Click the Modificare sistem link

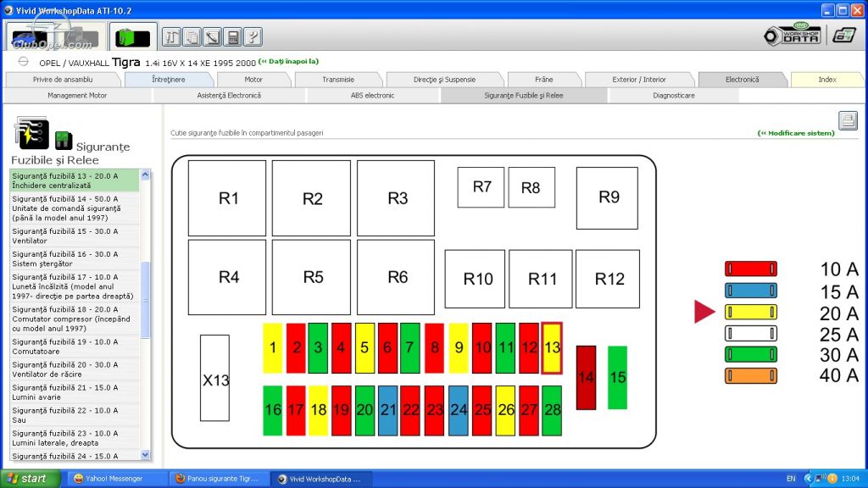point(795,133)
